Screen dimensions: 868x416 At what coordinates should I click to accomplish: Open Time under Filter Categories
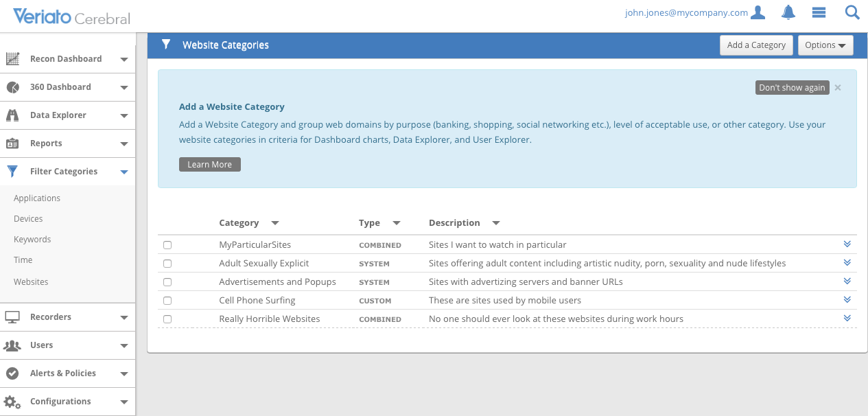pos(23,260)
